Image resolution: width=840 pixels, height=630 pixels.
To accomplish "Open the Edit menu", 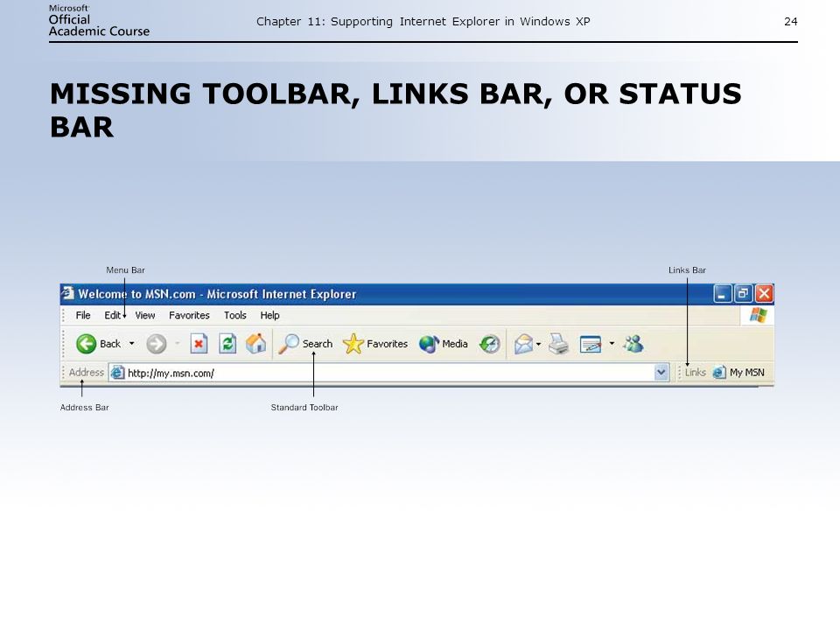I will click(112, 316).
